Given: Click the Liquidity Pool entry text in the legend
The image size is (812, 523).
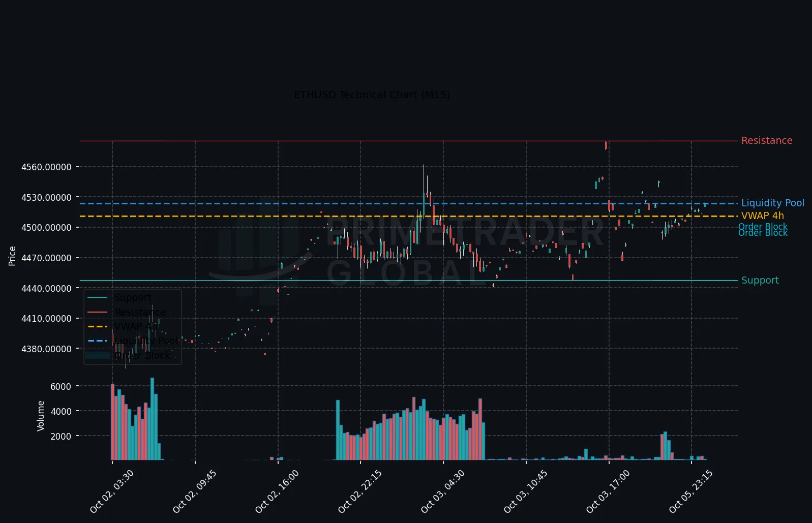Looking at the screenshot, I should tap(146, 341).
